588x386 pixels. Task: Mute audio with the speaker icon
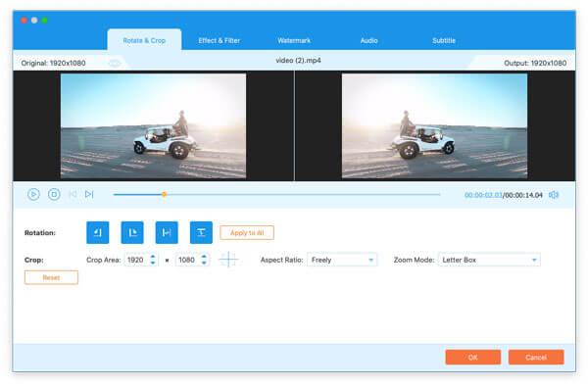[x=554, y=195]
